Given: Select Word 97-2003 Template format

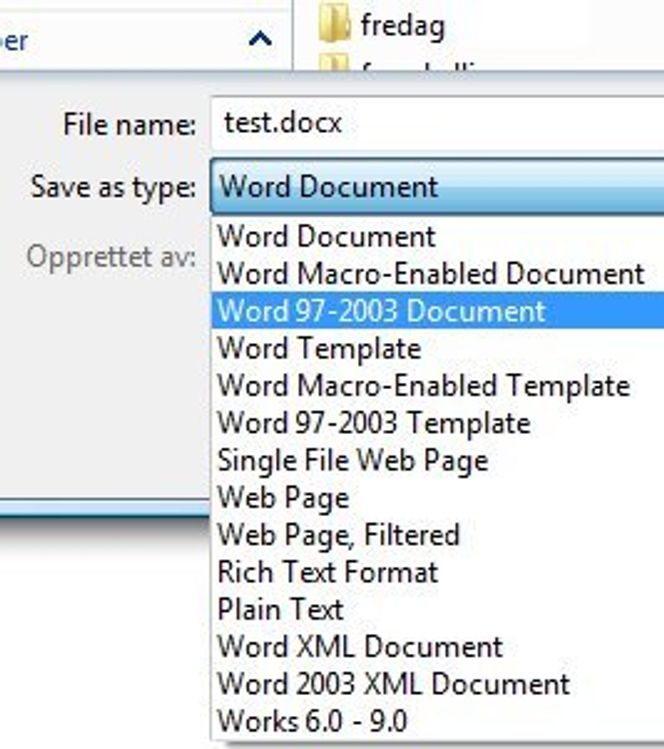Looking at the screenshot, I should [437, 423].
